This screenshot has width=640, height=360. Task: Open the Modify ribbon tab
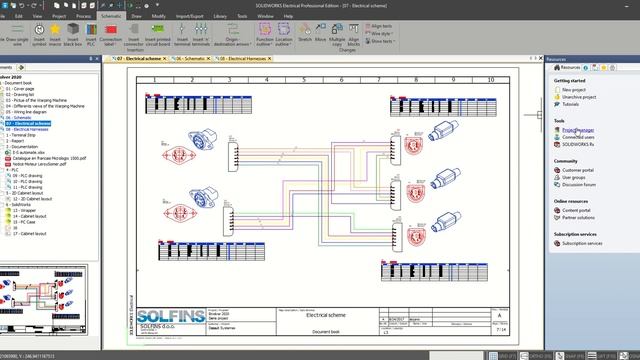tap(158, 16)
